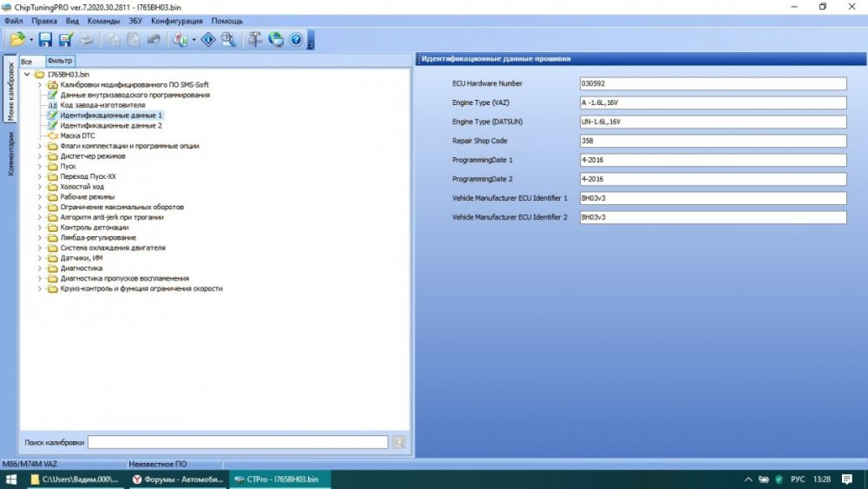This screenshot has width=868, height=489.
Task: Open the Команды menu
Action: click(x=103, y=21)
